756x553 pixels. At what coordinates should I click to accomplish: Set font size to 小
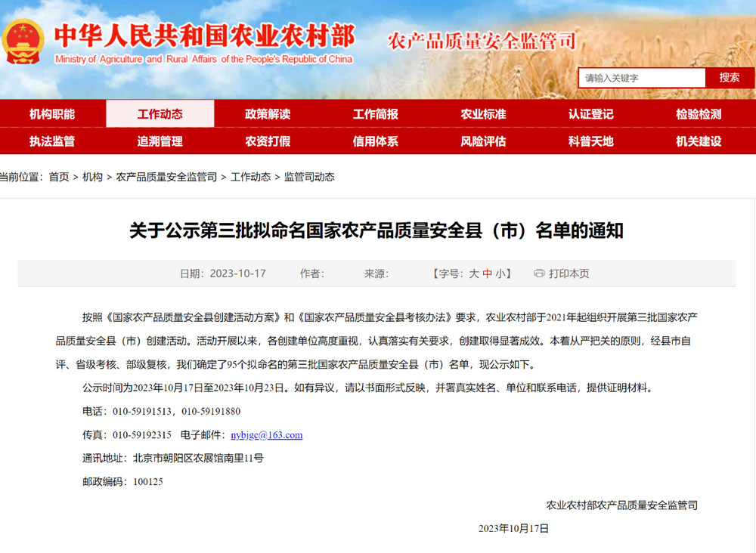pyautogui.click(x=500, y=273)
